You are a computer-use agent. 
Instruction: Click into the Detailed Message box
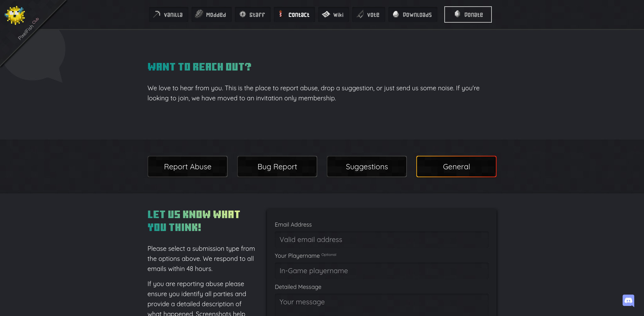pyautogui.click(x=381, y=304)
